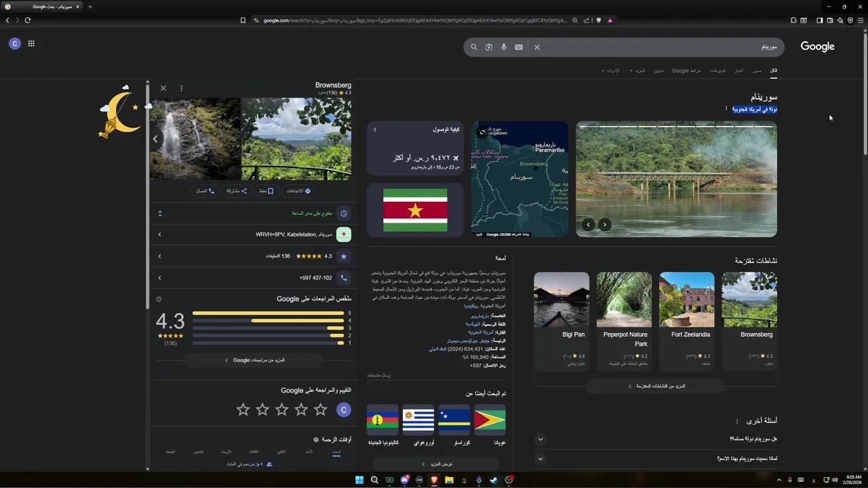
Task: Expand the +597 427-102 phone row
Action: pyautogui.click(x=251, y=278)
